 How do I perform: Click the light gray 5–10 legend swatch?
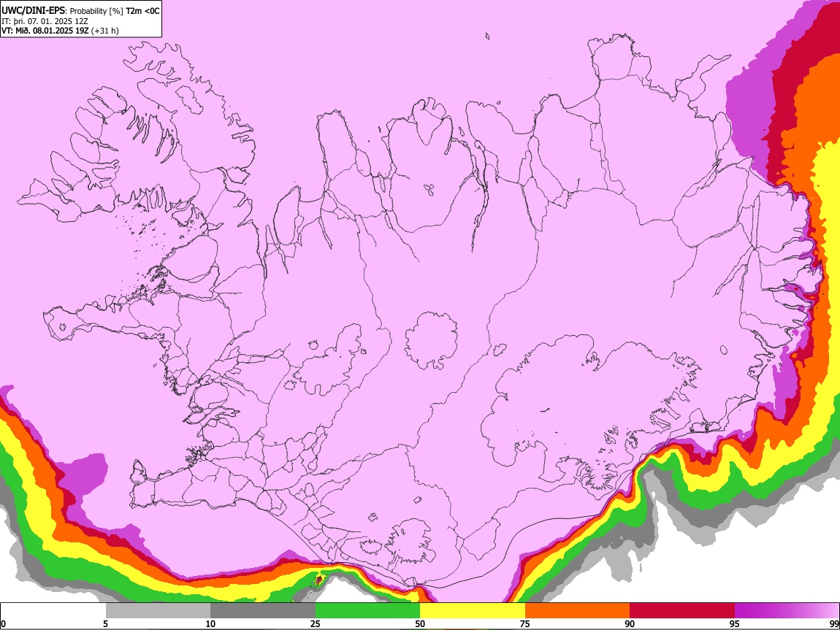click(158, 611)
